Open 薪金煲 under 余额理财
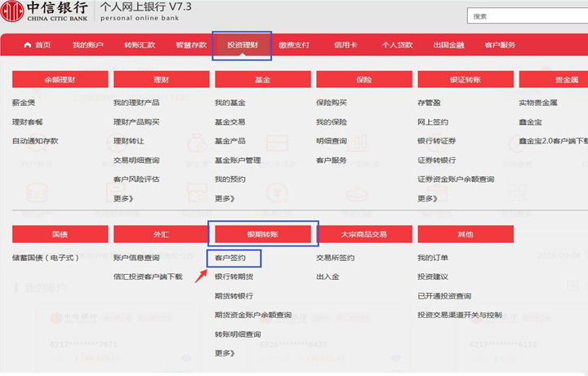The width and height of the screenshot is (588, 376). coord(24,103)
